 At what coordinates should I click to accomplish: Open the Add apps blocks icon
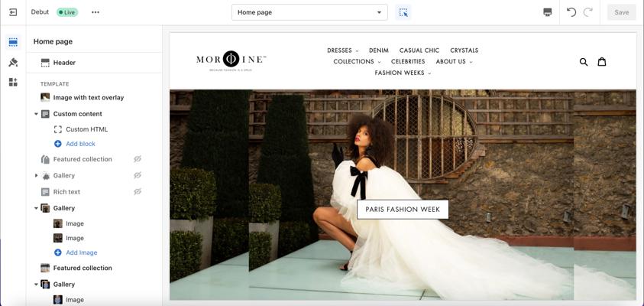pyautogui.click(x=13, y=82)
